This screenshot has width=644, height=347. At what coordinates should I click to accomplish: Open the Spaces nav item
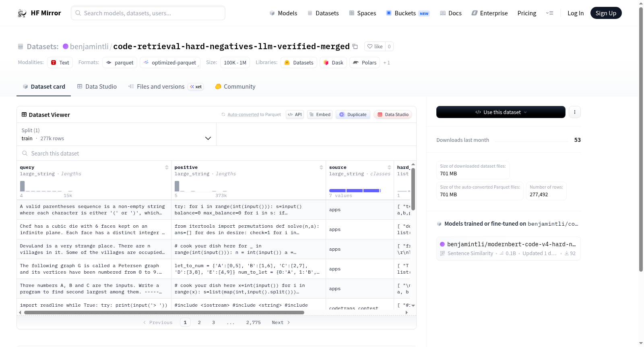tap(362, 13)
